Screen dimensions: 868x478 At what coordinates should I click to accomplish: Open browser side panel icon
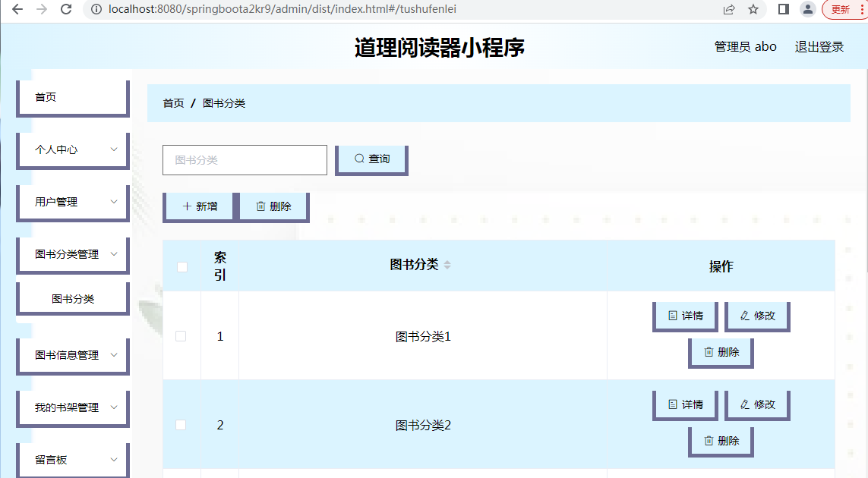click(x=784, y=9)
